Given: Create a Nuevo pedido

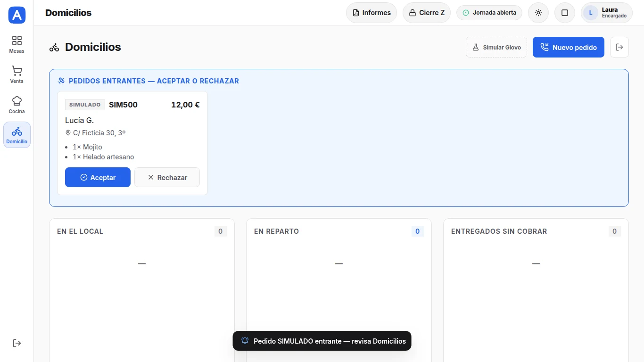Looking at the screenshot, I should (x=569, y=47).
